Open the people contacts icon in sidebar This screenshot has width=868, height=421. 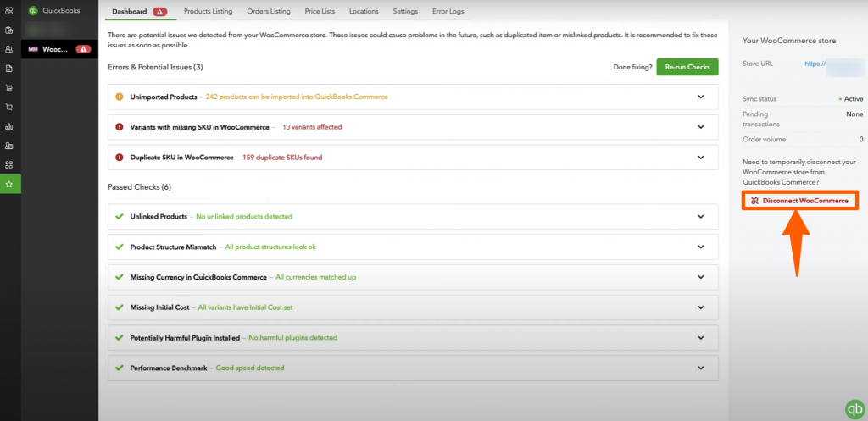[x=8, y=49]
